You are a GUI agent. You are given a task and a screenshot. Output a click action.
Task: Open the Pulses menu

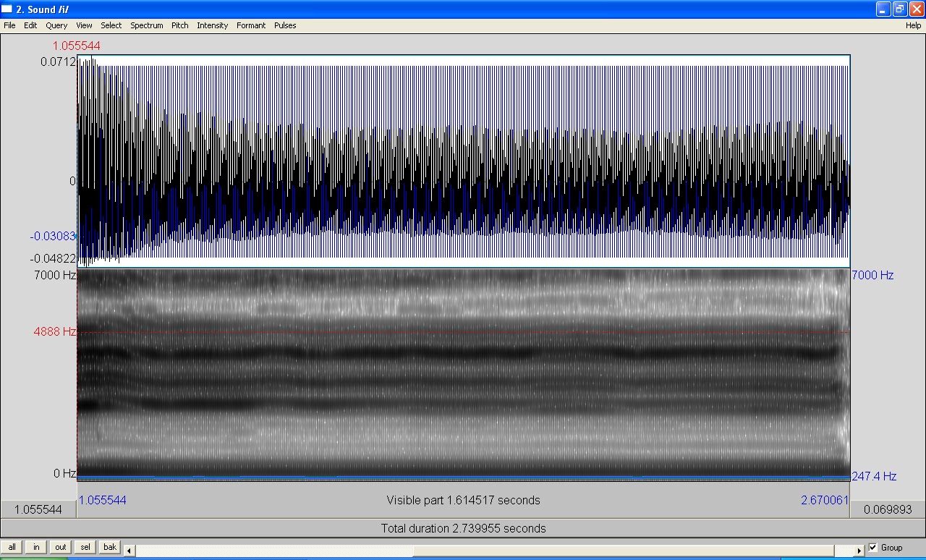click(x=285, y=25)
